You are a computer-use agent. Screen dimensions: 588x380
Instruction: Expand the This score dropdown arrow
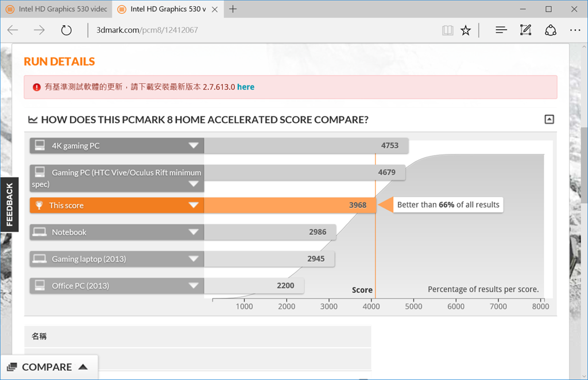194,205
